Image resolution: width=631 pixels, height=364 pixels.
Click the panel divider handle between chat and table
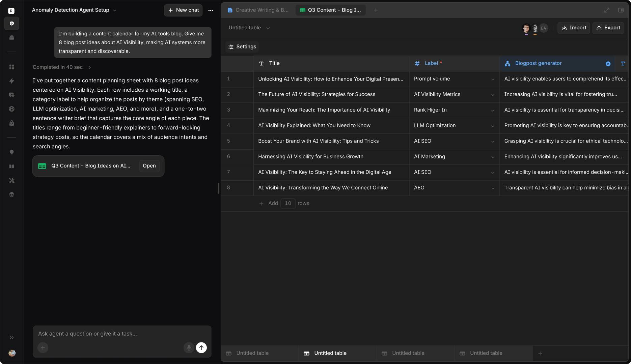click(219, 188)
